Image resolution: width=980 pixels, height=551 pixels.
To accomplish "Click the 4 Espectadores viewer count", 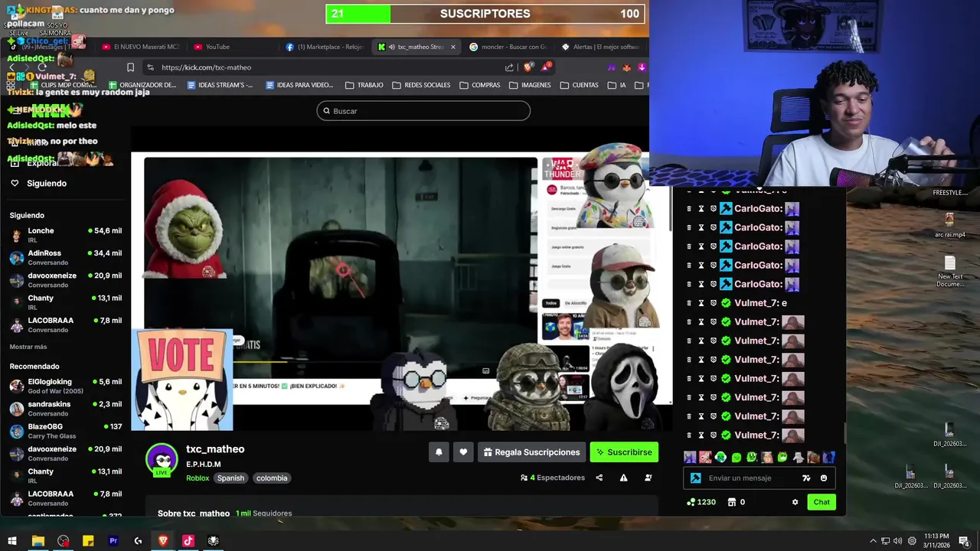I will [552, 478].
